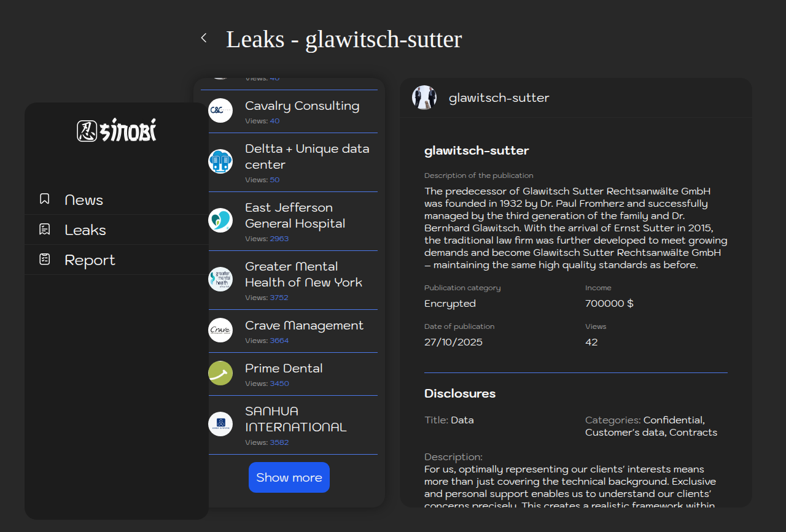The height and width of the screenshot is (532, 786).
Task: Click the Sinobi logo in the sidebar
Action: click(117, 131)
